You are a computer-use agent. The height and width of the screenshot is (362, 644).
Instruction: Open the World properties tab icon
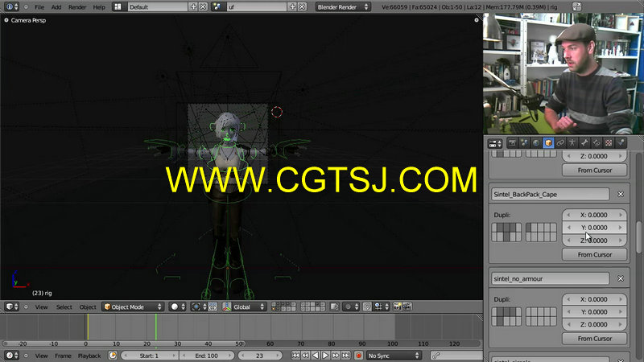[x=536, y=143]
